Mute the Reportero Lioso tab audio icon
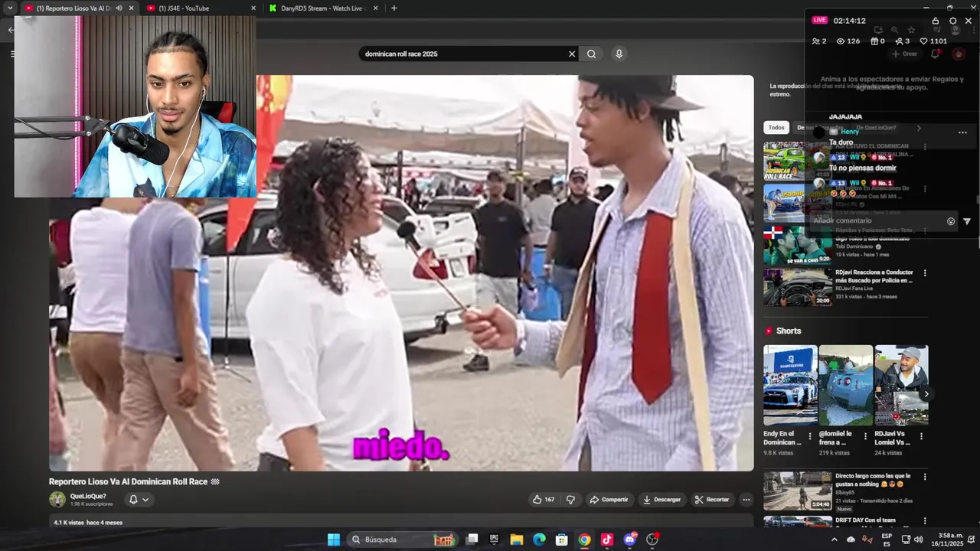Viewport: 980px width, 551px height. pyautogui.click(x=119, y=8)
